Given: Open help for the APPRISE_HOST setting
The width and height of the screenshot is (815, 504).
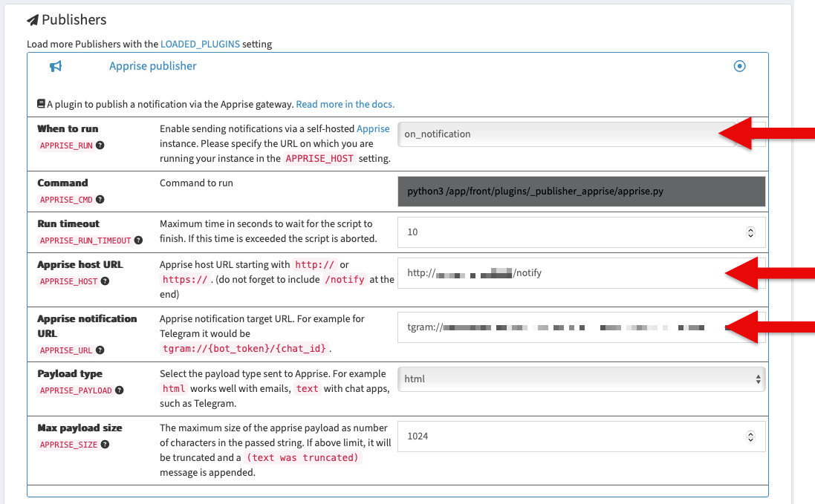Looking at the screenshot, I should point(103,282).
